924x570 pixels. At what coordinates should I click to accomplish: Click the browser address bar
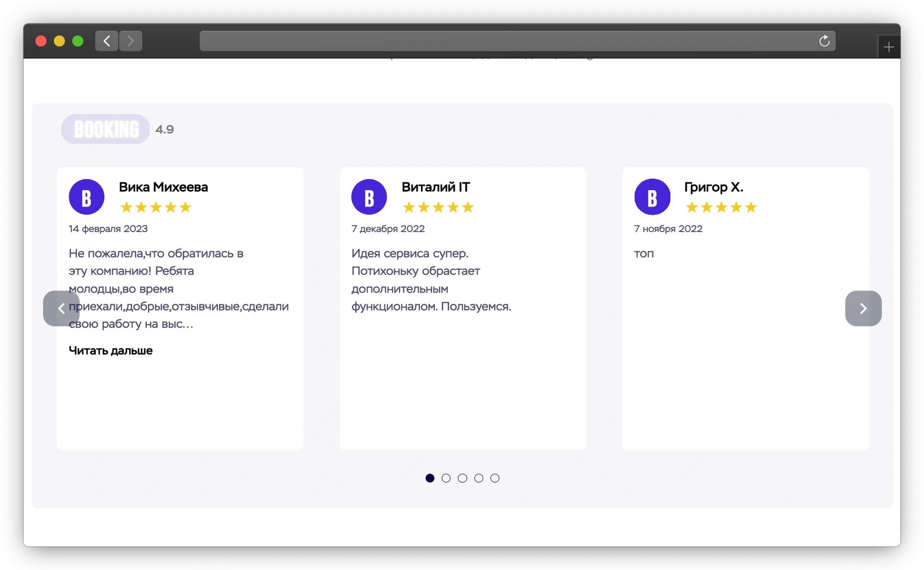[x=505, y=41]
